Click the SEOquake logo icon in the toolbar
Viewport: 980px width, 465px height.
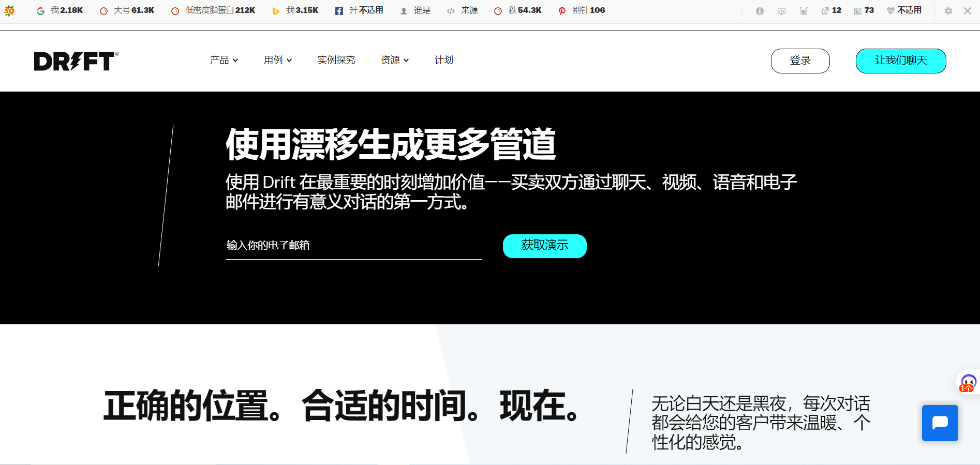tap(9, 10)
